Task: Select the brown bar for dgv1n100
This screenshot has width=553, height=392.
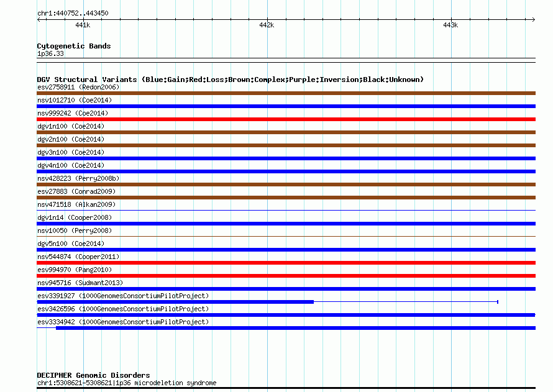Action: [x=286, y=132]
